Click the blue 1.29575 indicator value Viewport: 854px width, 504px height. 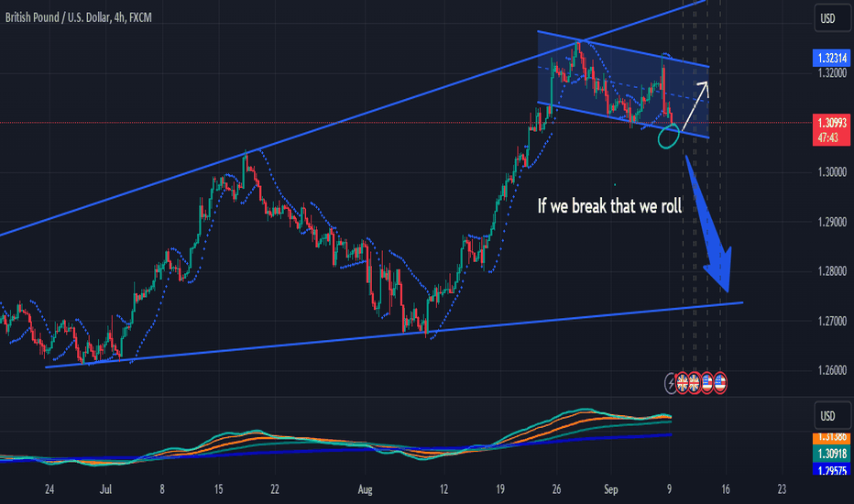pyautogui.click(x=831, y=470)
